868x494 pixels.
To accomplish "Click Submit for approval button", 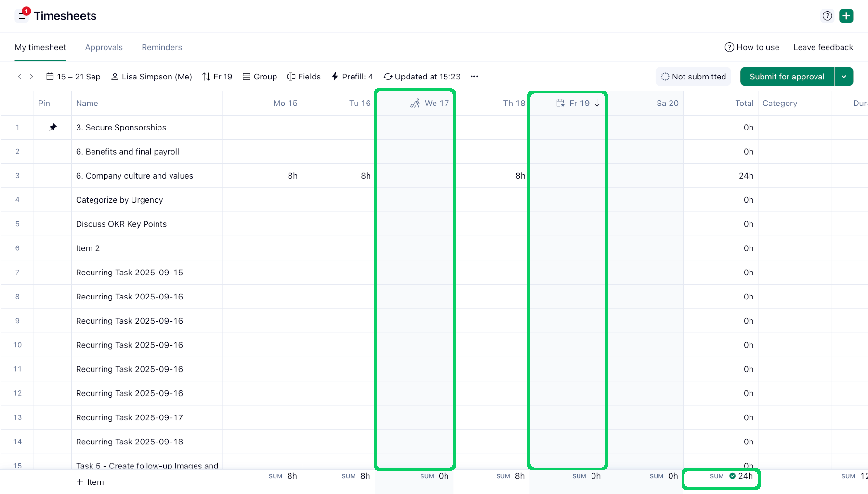I will click(787, 77).
